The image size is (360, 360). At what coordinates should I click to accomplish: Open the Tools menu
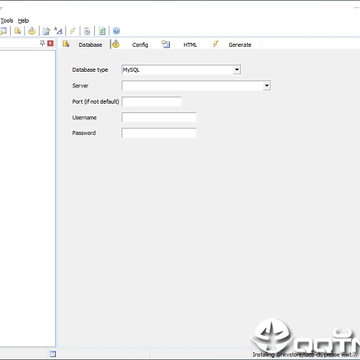tap(7, 21)
